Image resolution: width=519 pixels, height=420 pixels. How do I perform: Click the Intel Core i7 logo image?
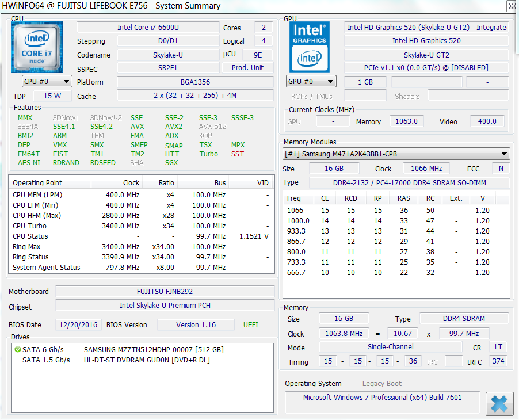[37, 47]
